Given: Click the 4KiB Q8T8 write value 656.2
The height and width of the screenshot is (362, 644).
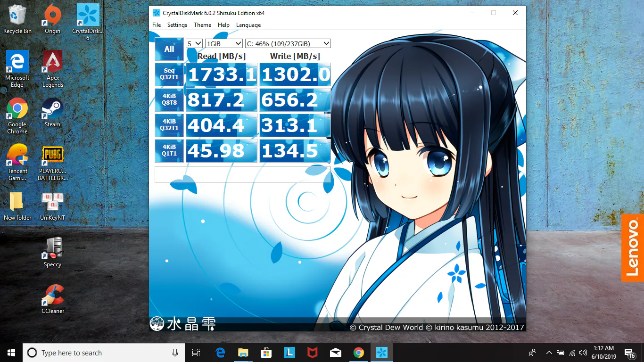Looking at the screenshot, I should (x=295, y=100).
